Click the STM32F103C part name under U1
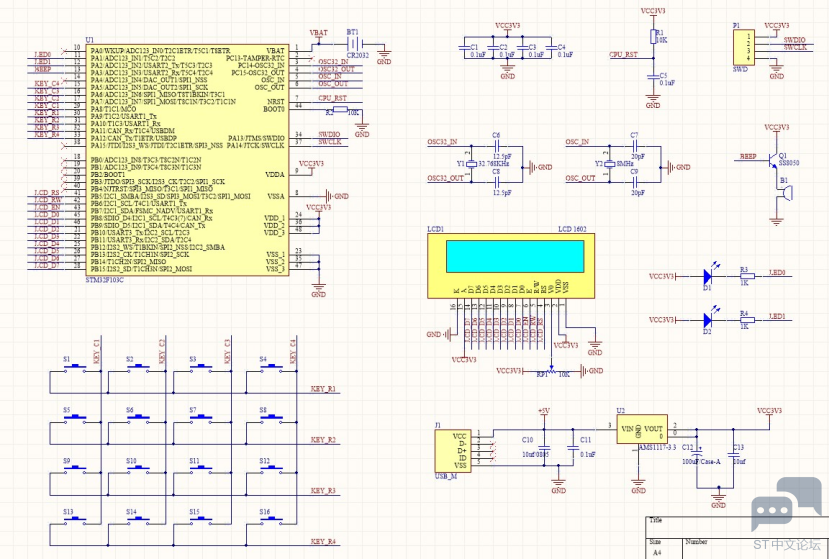The width and height of the screenshot is (830, 560). [104, 279]
